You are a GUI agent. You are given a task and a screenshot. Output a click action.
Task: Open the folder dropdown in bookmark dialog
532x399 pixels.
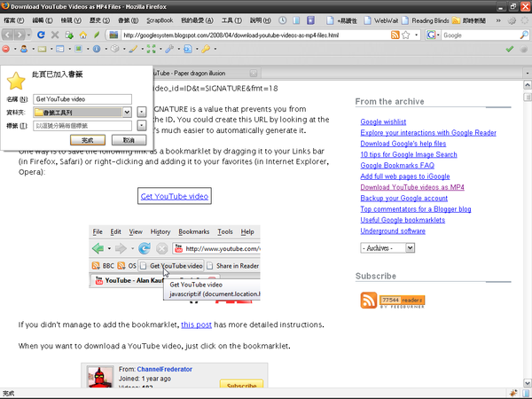tap(127, 113)
